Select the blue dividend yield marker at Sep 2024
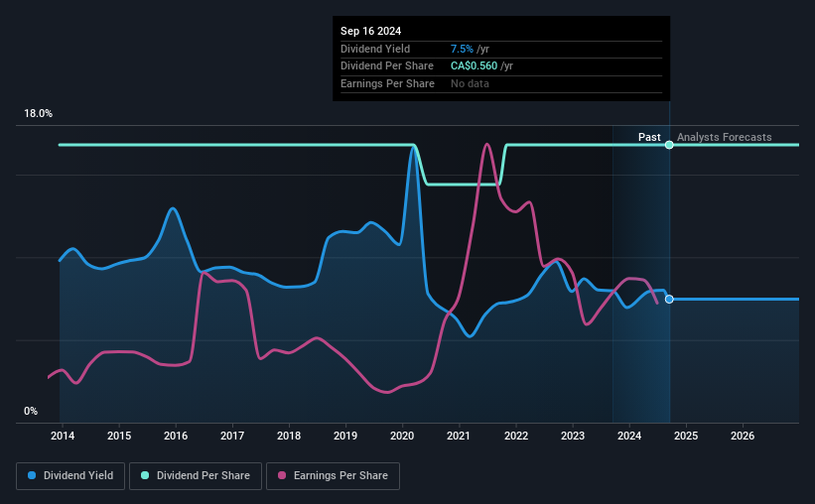This screenshot has height=504, width=815. click(x=669, y=300)
